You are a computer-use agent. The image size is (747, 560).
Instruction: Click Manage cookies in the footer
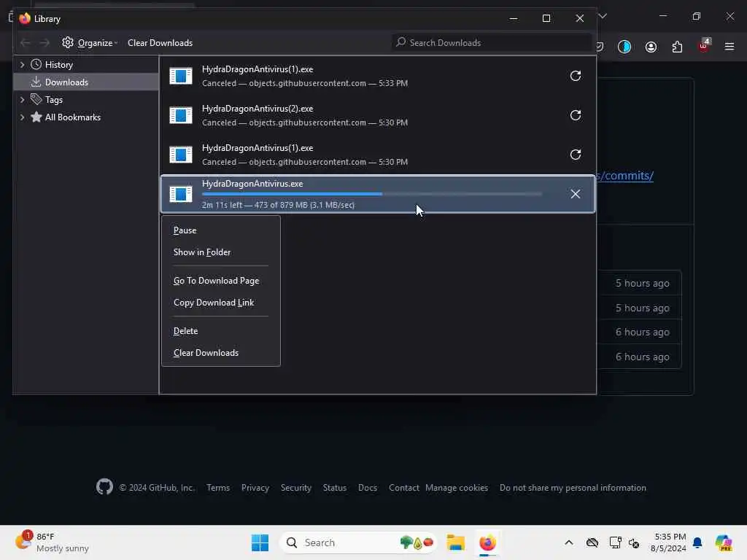click(x=457, y=488)
